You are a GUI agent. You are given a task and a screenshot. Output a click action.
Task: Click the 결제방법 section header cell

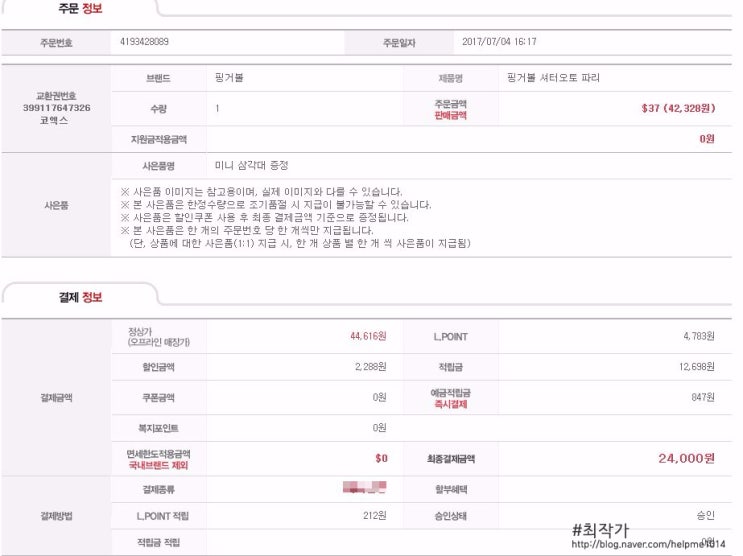coord(56,516)
